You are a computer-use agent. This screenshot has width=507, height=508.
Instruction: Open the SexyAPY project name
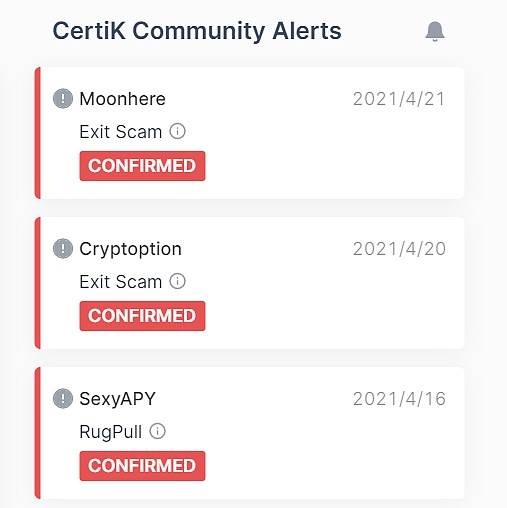[117, 399]
